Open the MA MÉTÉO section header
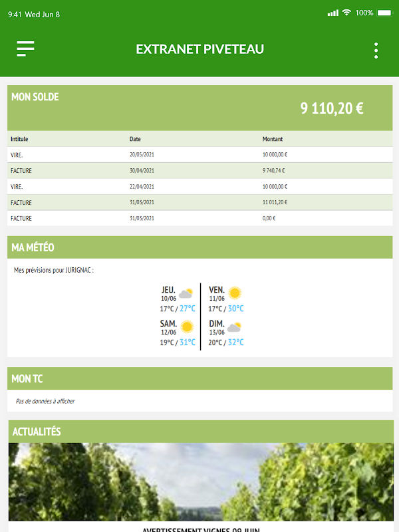This screenshot has width=399, height=532. [200, 247]
